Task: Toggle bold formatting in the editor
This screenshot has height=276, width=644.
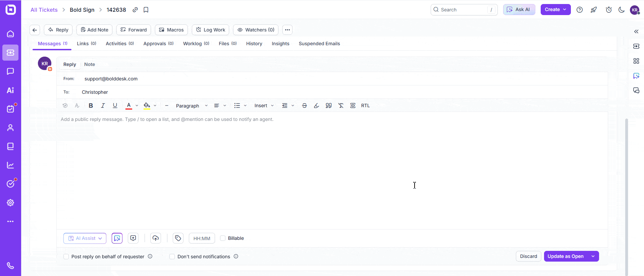Action: (x=91, y=106)
